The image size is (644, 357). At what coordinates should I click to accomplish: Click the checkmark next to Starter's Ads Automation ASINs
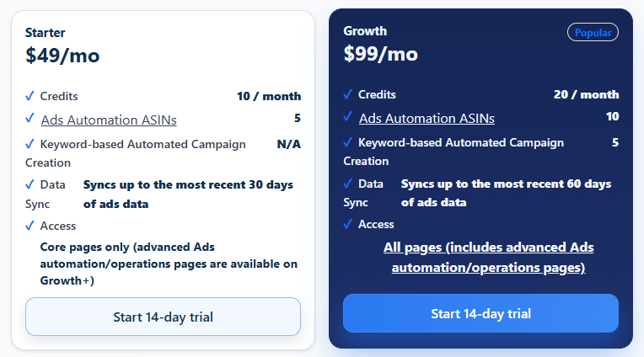30,119
